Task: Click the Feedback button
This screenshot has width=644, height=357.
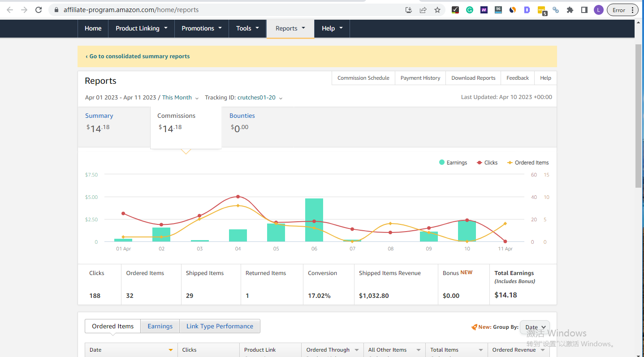Action: tap(518, 77)
